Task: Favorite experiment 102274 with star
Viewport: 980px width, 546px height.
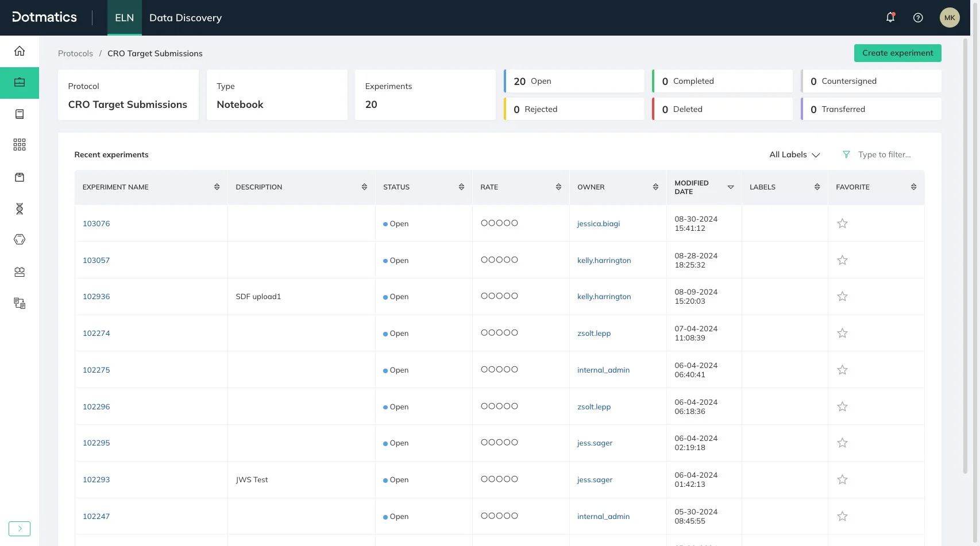Action: (842, 333)
